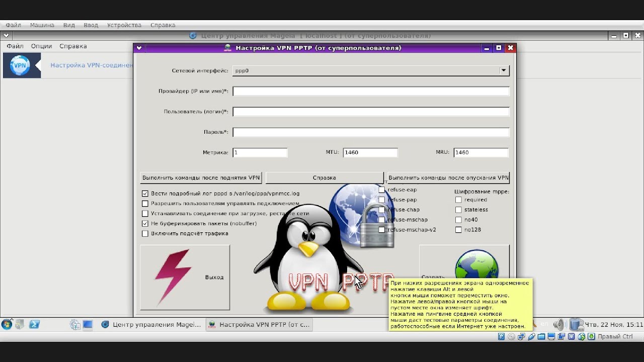
Task: Open the VPN PPTP window title menu arrow
Action: click(x=139, y=48)
